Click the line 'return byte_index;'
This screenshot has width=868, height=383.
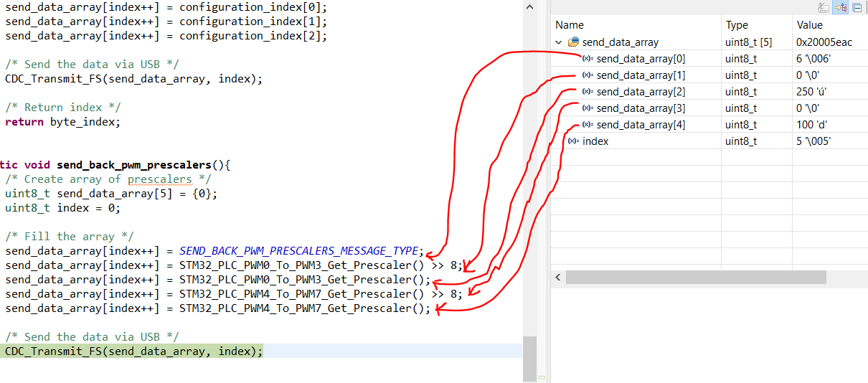click(63, 122)
